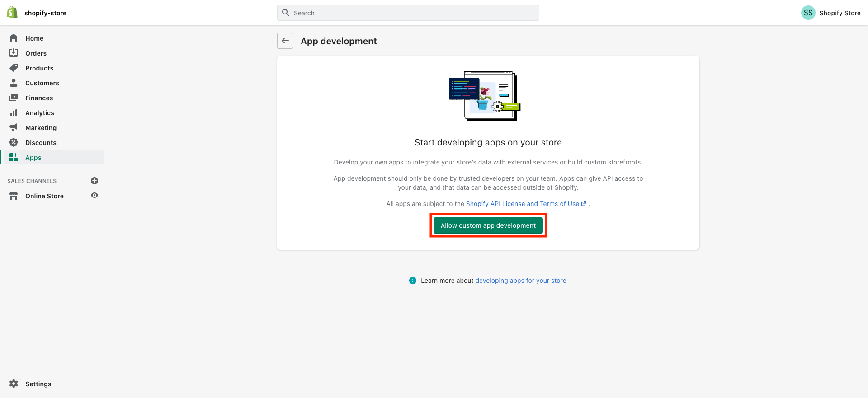Click the SALES CHANNELS heading

pyautogui.click(x=32, y=181)
